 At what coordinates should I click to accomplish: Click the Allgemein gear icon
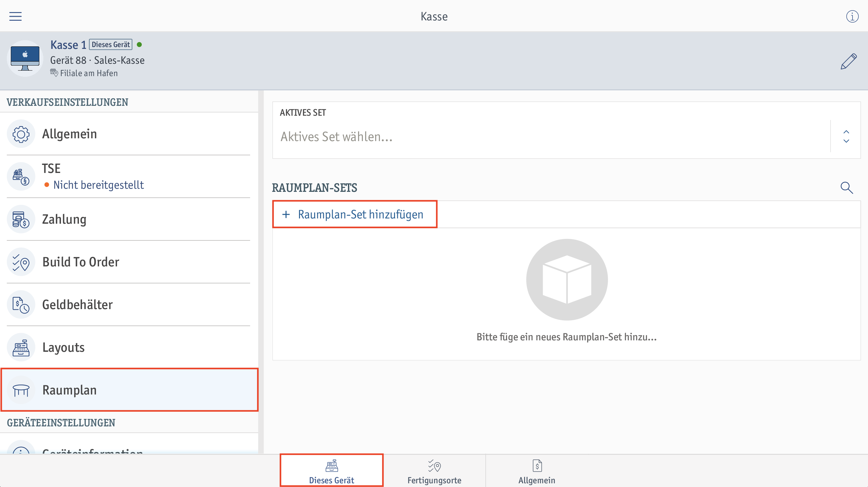(x=21, y=134)
